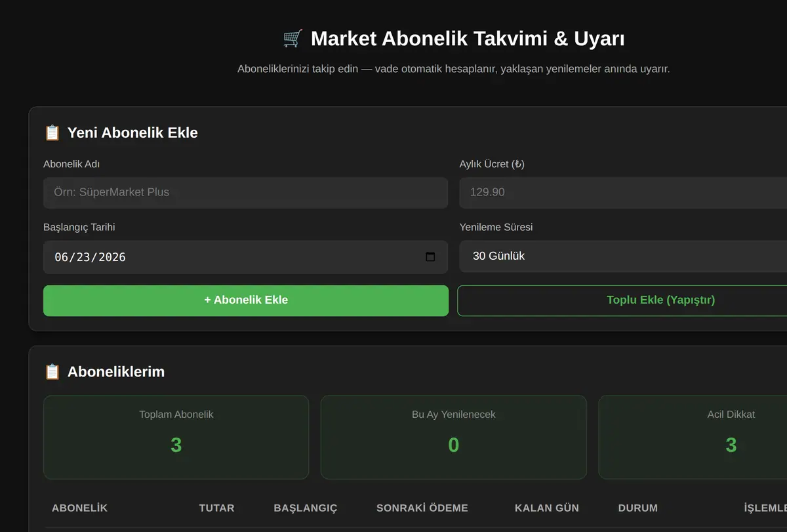The width and height of the screenshot is (787, 532).
Task: Click the KALAN GÜN column header
Action: (547, 508)
